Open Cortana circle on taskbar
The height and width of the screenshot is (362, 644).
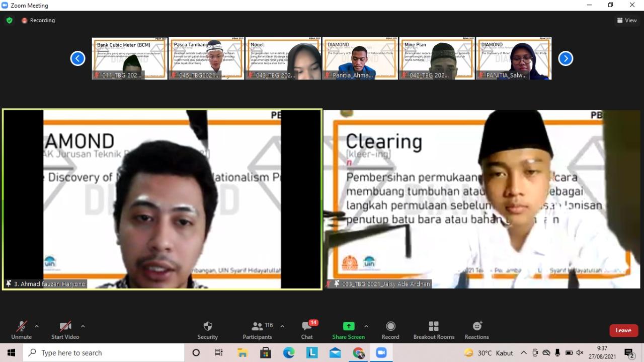pyautogui.click(x=196, y=353)
